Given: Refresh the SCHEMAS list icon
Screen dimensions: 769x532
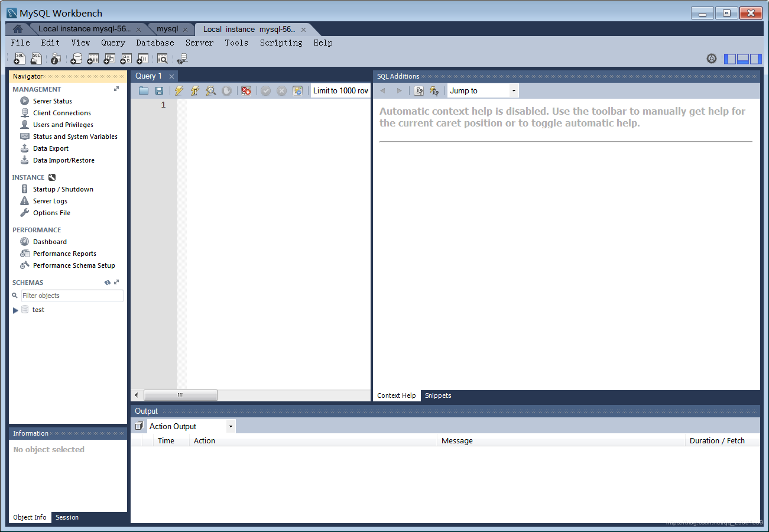Looking at the screenshot, I should click(x=108, y=283).
